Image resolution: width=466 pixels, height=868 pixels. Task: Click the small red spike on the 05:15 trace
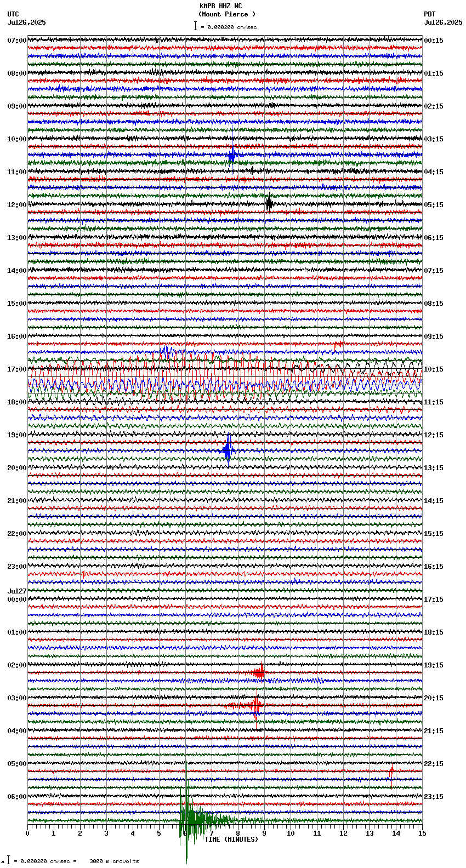[391, 772]
